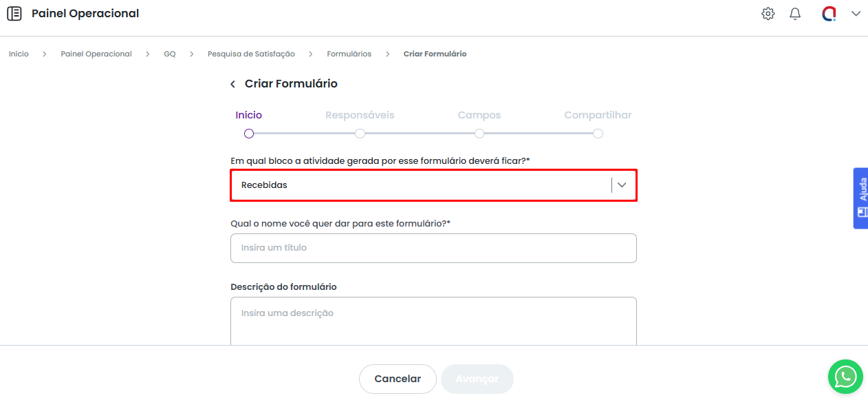Go back using arrow beside Criar Formulário
This screenshot has width=868, height=398.
coord(232,84)
